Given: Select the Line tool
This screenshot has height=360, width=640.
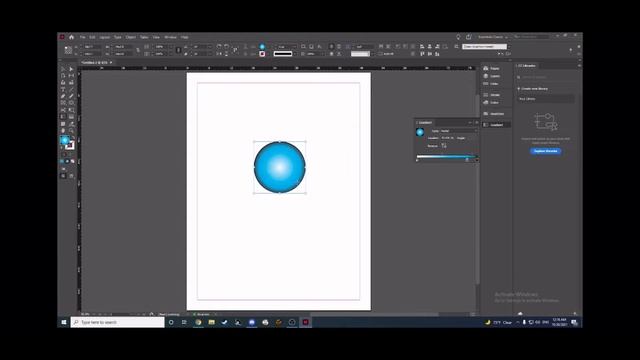Looking at the screenshot, I should 71,89.
